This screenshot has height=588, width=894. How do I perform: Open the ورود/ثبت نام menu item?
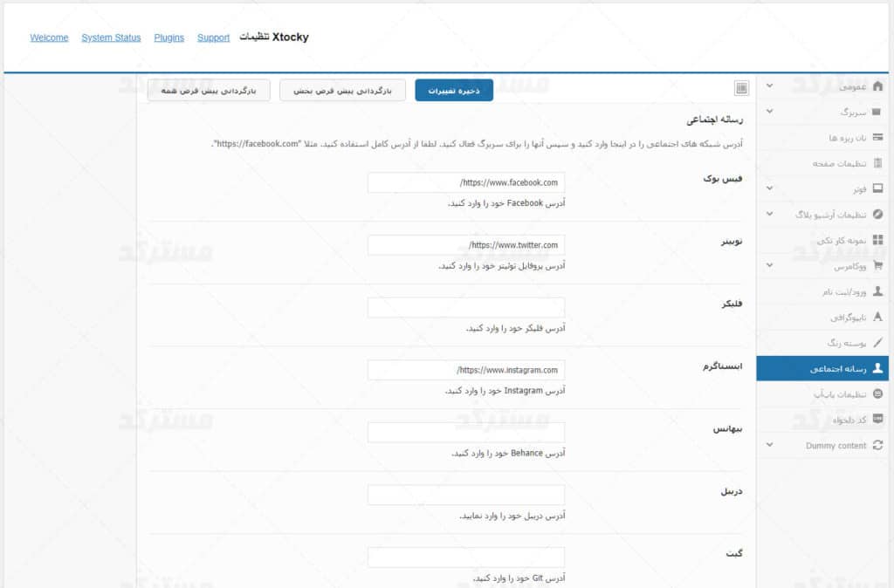click(x=822, y=291)
